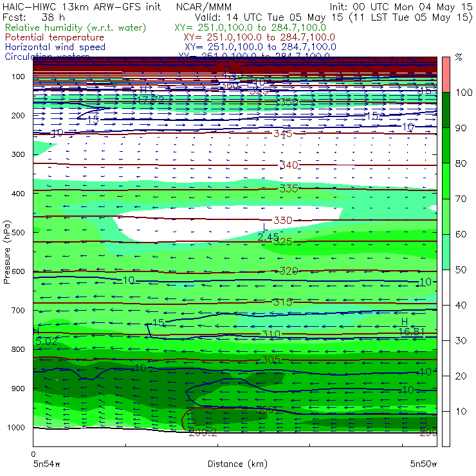The height and width of the screenshot is (476, 476).
Task: Click the '345' potential temperature contour label
Action: click(x=283, y=134)
